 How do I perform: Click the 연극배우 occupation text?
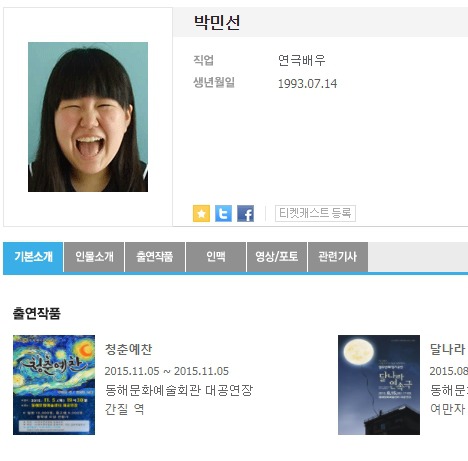[302, 60]
